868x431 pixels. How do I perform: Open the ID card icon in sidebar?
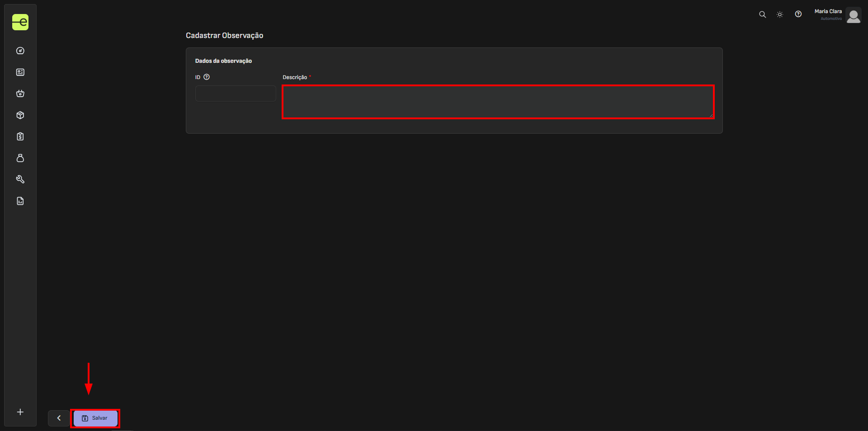[x=20, y=72]
